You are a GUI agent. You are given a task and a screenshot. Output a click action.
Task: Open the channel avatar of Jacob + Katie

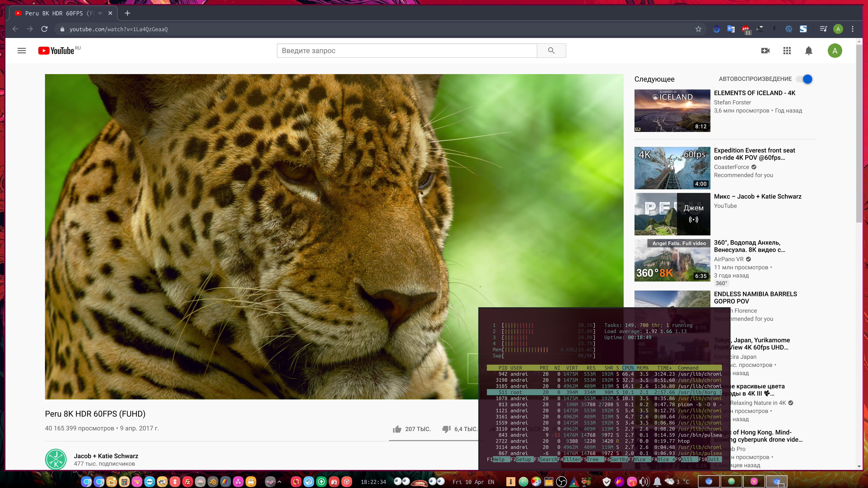pos(56,459)
